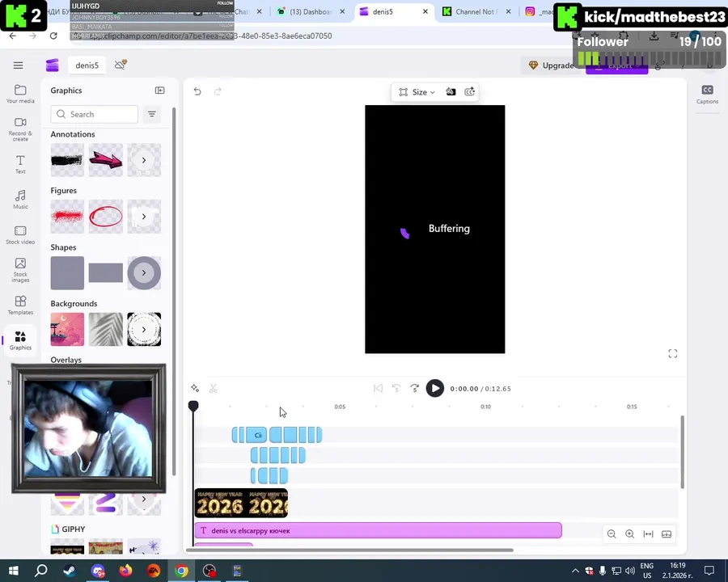Open Windows Start menu

tap(14, 571)
